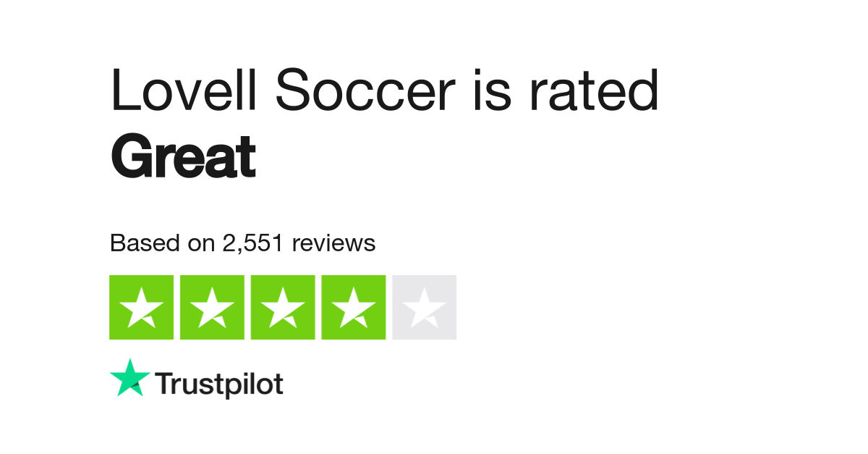Click the word 'is' in the heading

click(495, 91)
